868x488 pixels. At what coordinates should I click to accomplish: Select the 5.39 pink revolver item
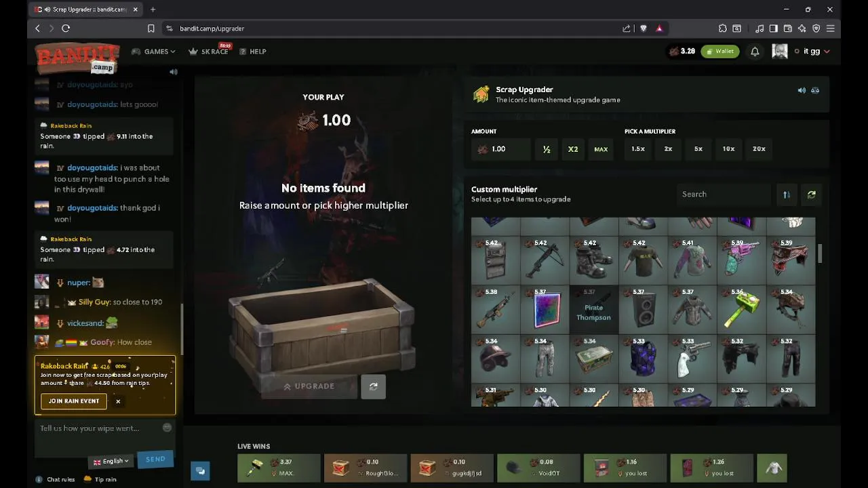click(x=741, y=260)
